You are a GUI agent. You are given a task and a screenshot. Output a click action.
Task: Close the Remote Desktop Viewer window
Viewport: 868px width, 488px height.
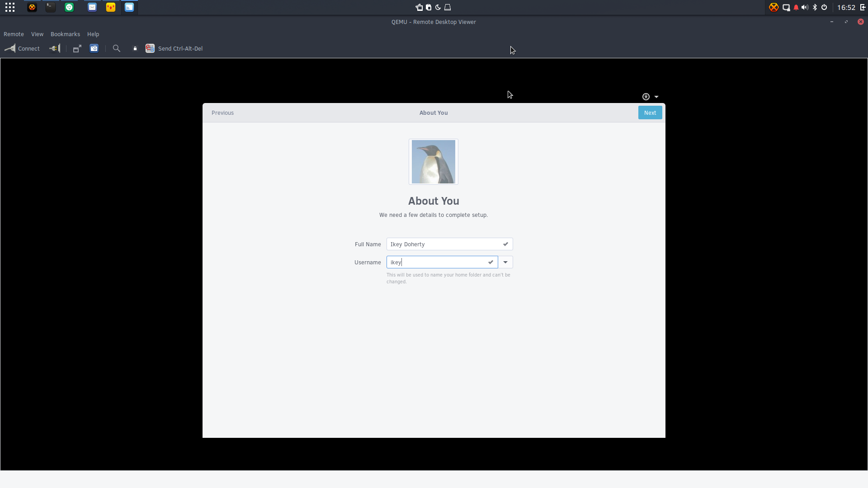pos(861,22)
